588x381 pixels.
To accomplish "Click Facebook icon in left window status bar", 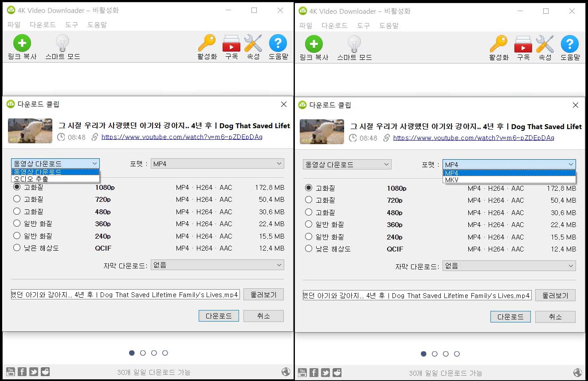I will [x=22, y=372].
